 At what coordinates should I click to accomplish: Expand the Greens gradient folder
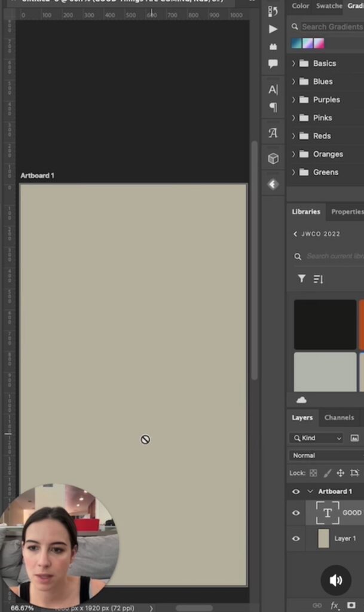294,172
